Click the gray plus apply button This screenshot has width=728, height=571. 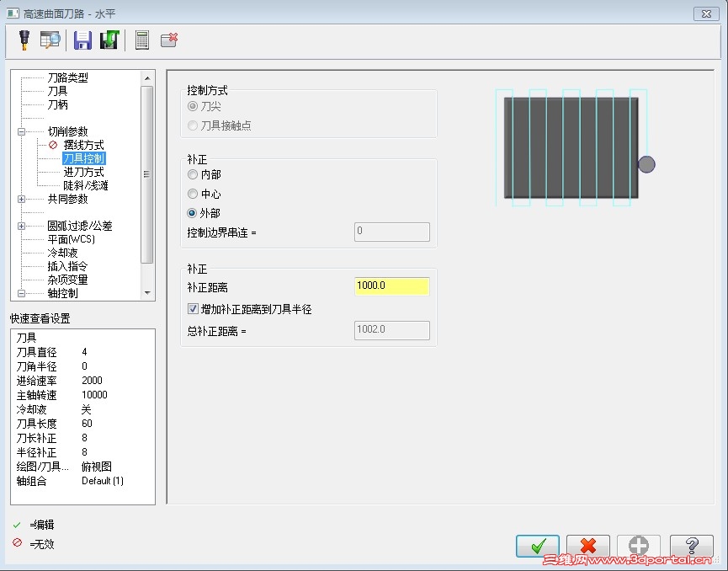(639, 546)
